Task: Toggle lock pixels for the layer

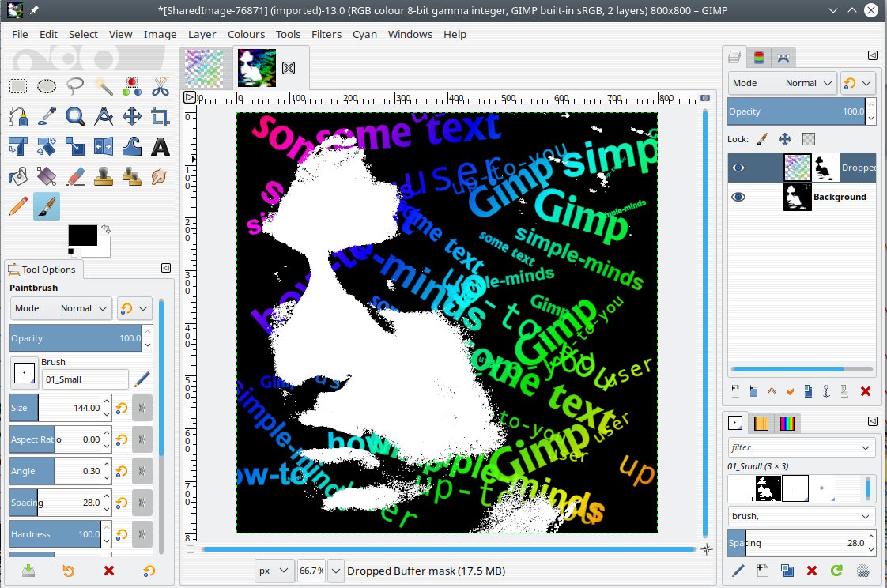Action: 762,139
